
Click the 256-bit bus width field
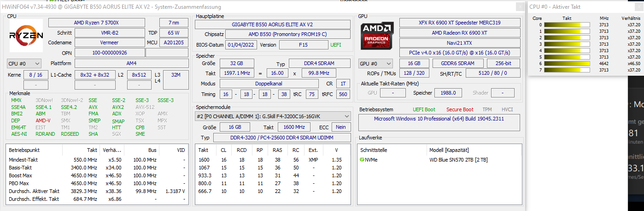tap(503, 63)
